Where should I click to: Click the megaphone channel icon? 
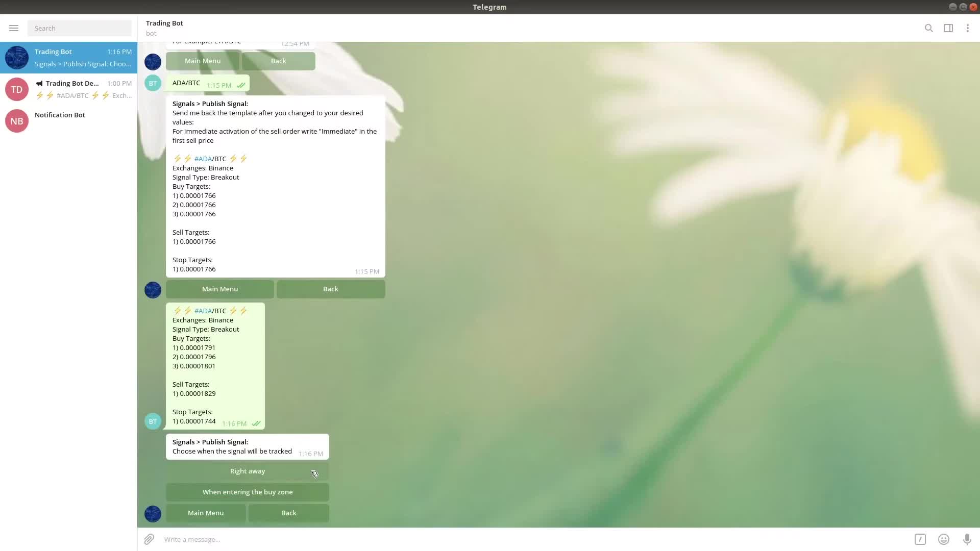click(x=39, y=83)
